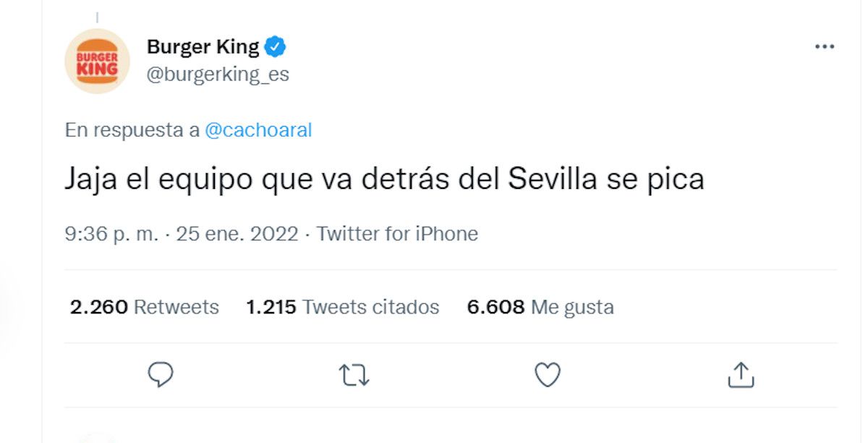868x443 pixels.
Task: Open the Burger King profile picture
Action: tap(97, 61)
